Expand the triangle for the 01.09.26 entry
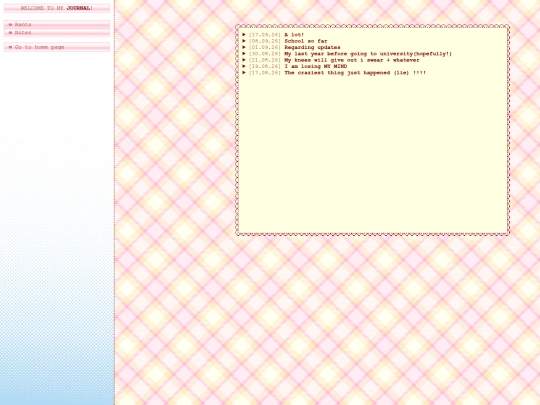The height and width of the screenshot is (405, 540). (244, 47)
